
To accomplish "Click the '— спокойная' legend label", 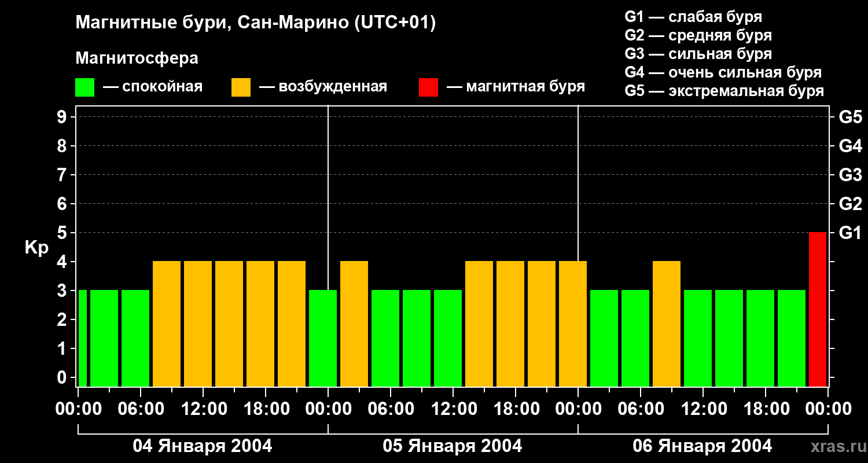I will (153, 87).
